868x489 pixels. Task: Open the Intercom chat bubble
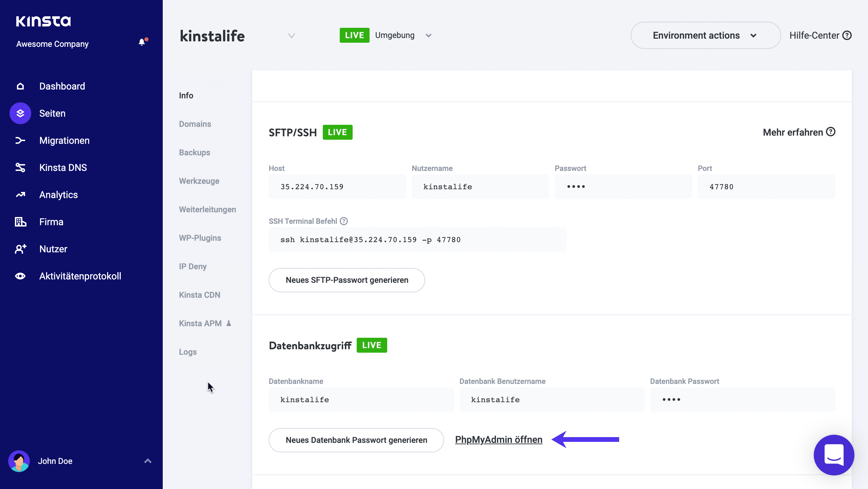click(834, 455)
